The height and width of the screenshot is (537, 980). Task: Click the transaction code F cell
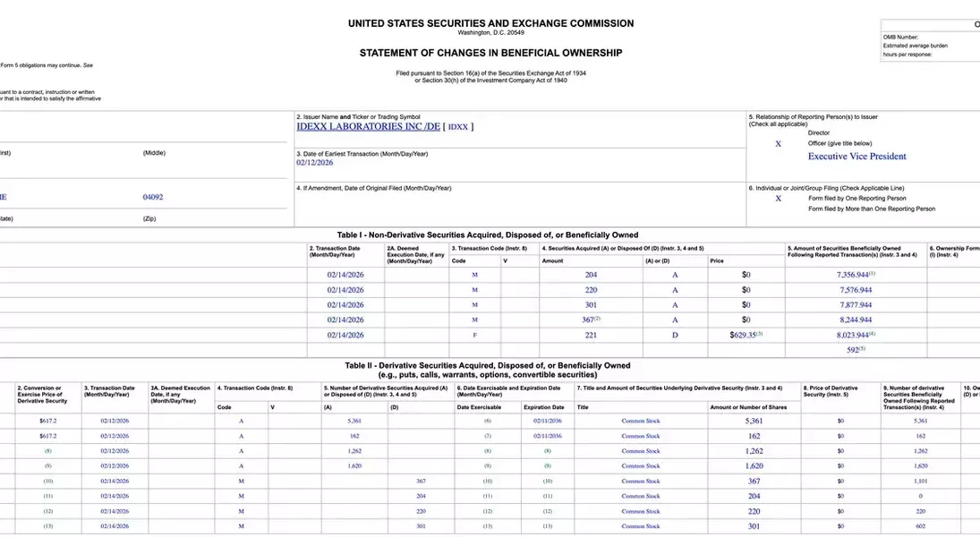[x=474, y=335]
